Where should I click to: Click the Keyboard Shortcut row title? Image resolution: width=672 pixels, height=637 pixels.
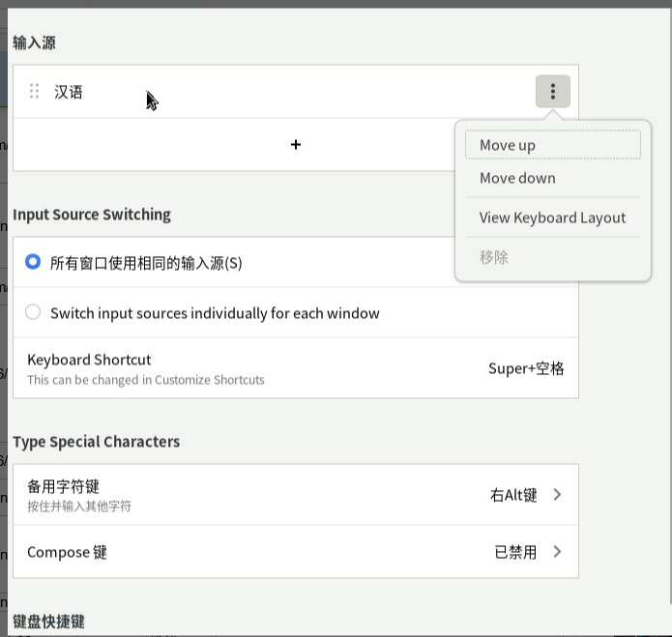pyautogui.click(x=89, y=360)
